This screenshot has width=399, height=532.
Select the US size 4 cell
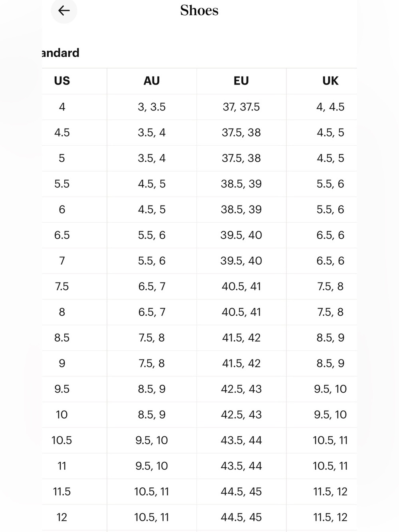tap(62, 107)
